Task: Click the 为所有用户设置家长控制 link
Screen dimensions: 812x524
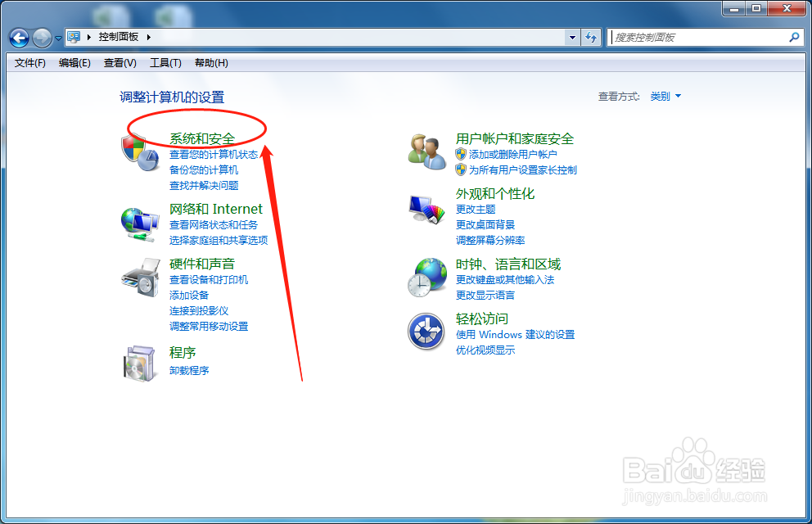Action: pos(522,169)
